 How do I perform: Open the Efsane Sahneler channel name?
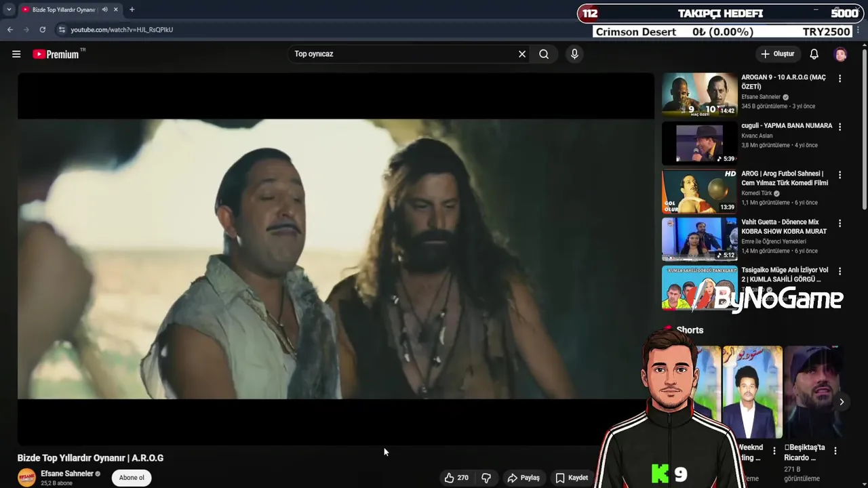coord(67,474)
